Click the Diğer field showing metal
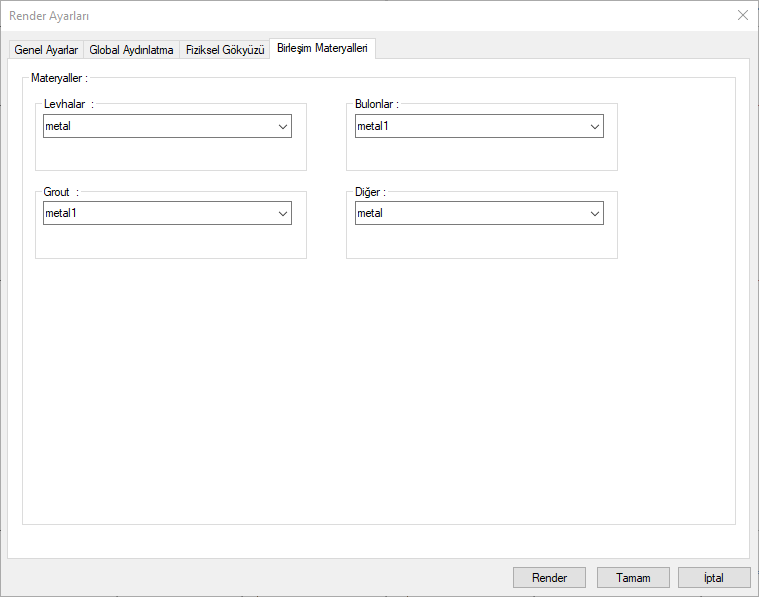 point(467,213)
